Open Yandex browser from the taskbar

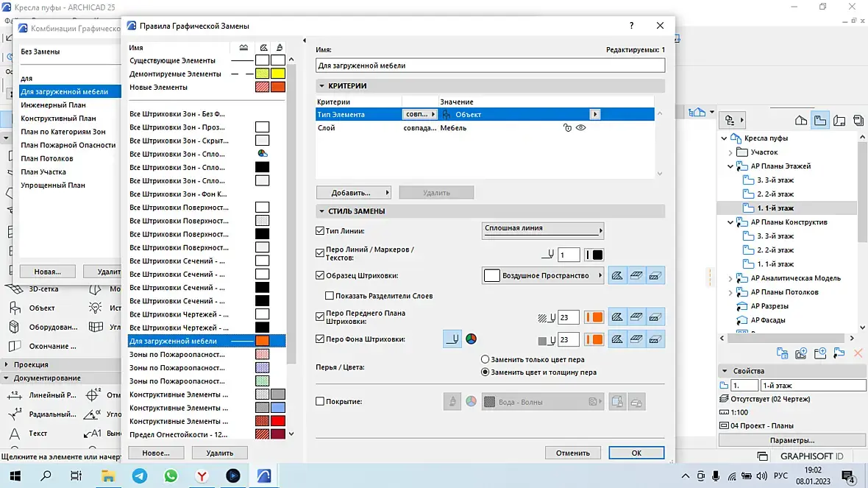coord(202,475)
